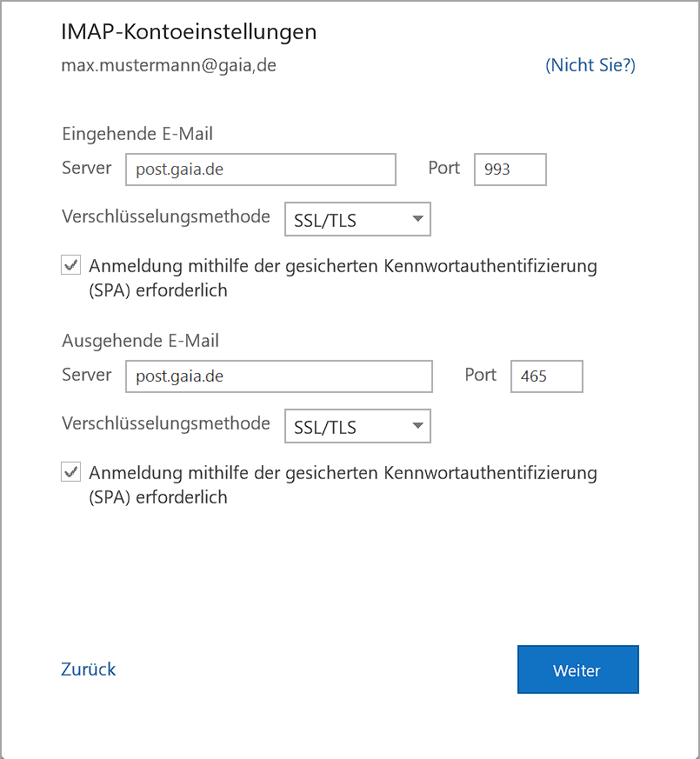Go back using the Zurück link
The height and width of the screenshot is (759, 700).
(88, 669)
